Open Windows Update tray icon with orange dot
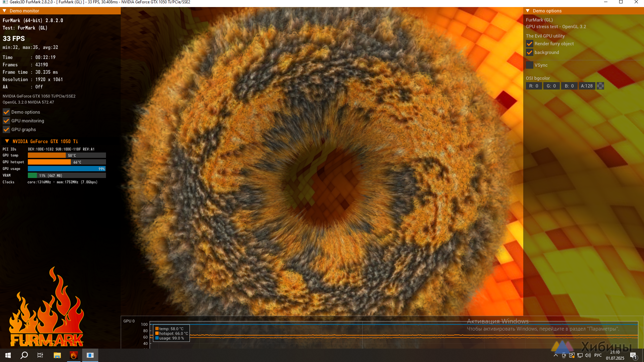Viewport: 644px width, 362px height. click(572, 355)
